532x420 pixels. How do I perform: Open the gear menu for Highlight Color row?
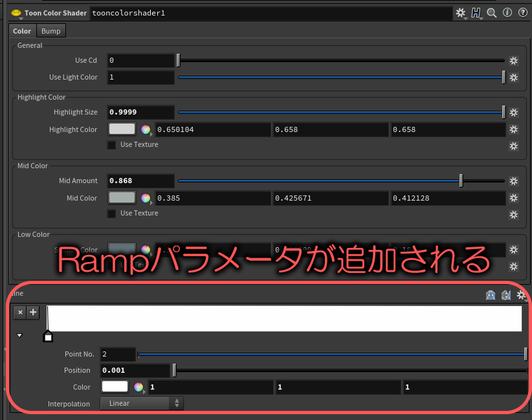[514, 129]
